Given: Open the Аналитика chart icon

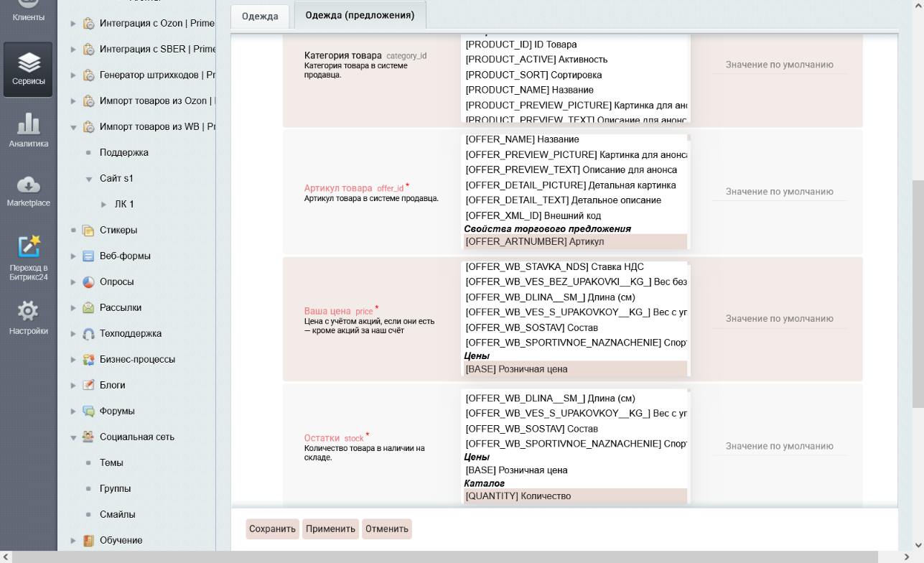Looking at the screenshot, I should [28, 129].
